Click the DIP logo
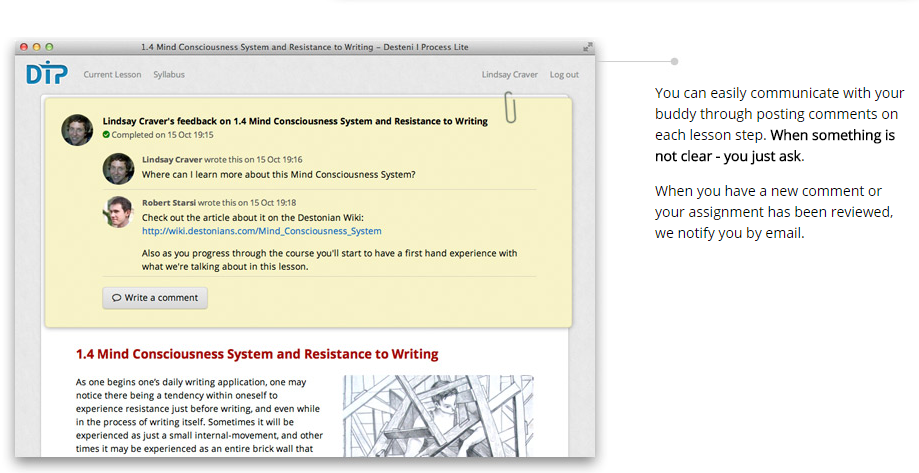Viewport: 919px width, 473px height. pos(47,74)
